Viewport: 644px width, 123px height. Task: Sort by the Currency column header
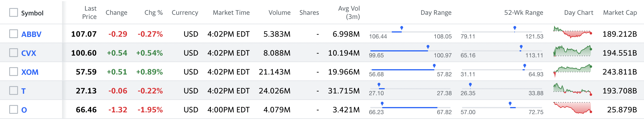tap(185, 13)
